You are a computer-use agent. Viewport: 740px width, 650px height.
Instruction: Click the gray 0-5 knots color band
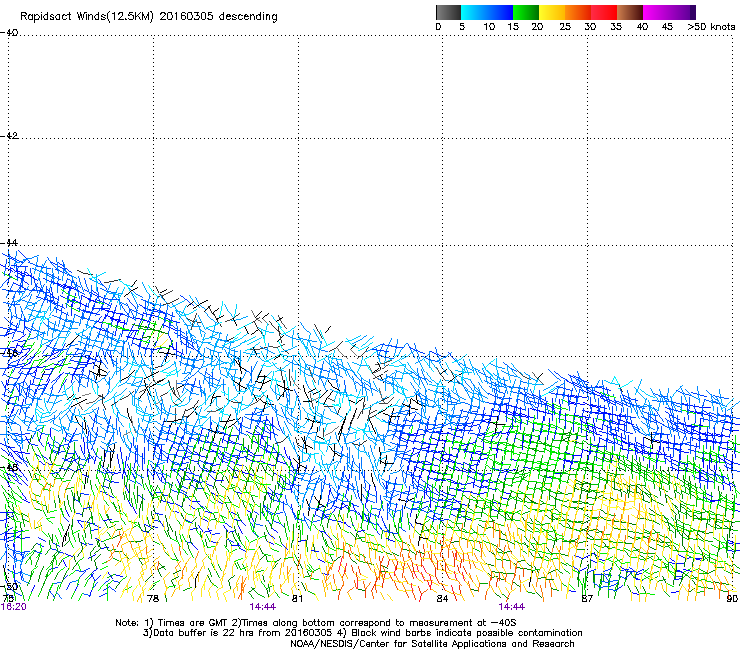(x=448, y=12)
